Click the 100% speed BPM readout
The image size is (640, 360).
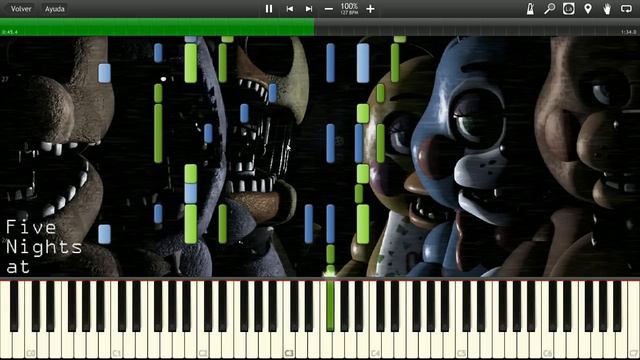pyautogui.click(x=349, y=9)
